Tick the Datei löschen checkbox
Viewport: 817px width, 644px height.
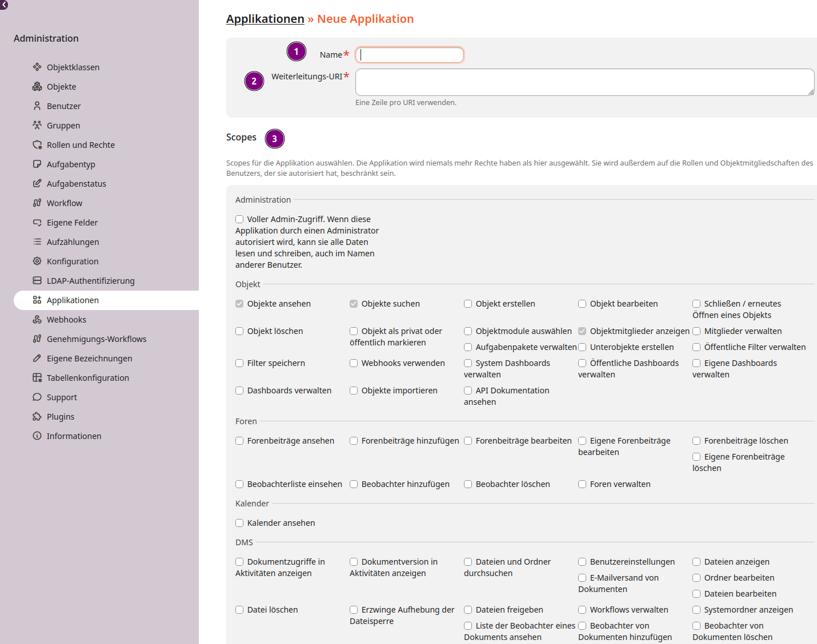click(239, 610)
